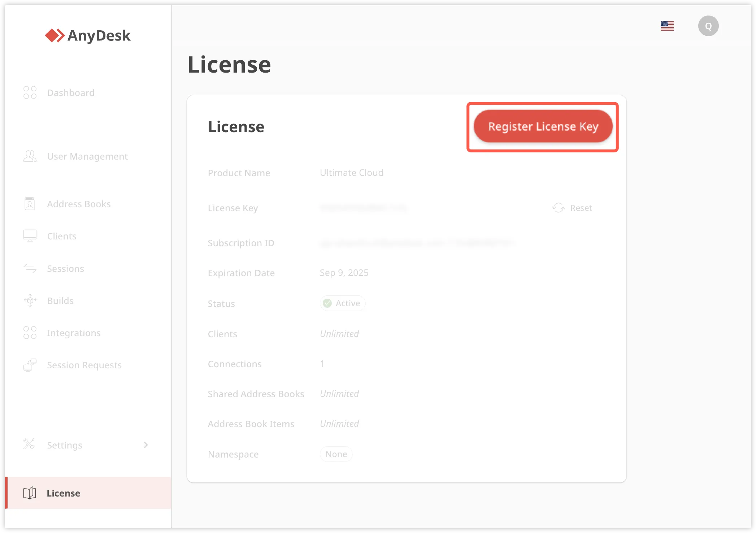Click the Namespace None badge

click(x=336, y=454)
